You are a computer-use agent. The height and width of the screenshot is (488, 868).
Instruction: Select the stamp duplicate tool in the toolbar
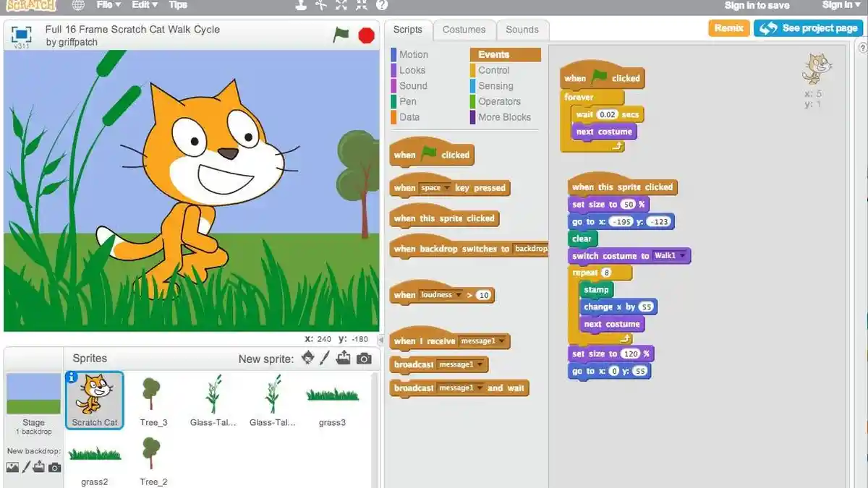click(302, 6)
